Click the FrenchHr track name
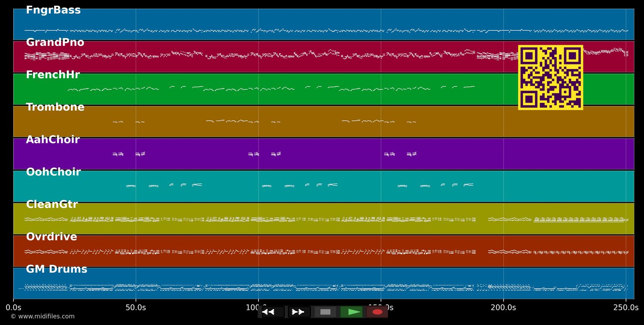The width and height of the screenshot is (644, 325). pos(53,75)
